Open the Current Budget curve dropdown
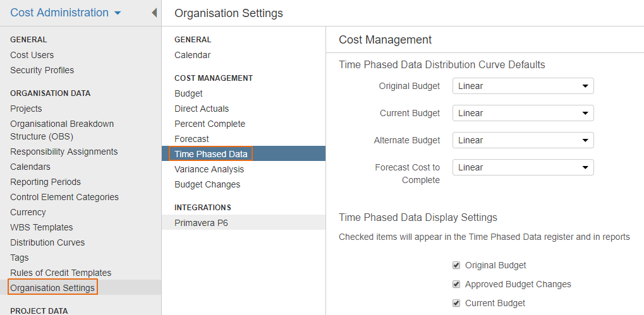 (523, 113)
